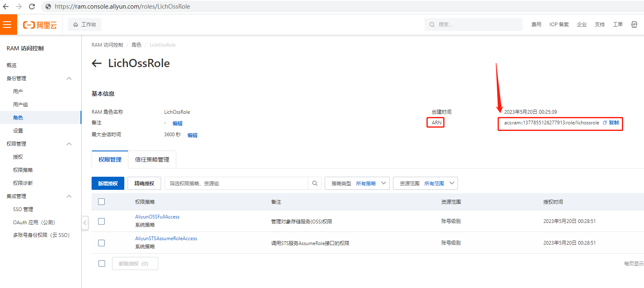Switch to the 信任策略管理 tab
644x288 pixels.
coord(152,160)
